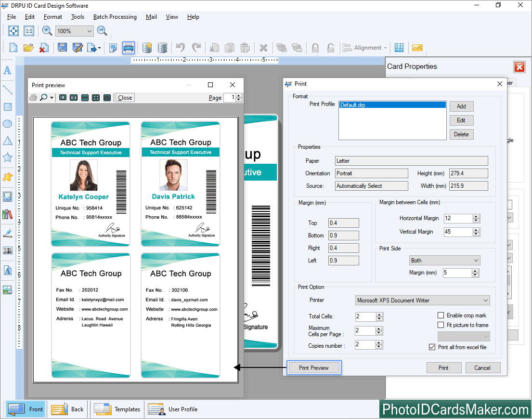Select the signature drawing tool
532x419 pixels.
tap(7, 232)
